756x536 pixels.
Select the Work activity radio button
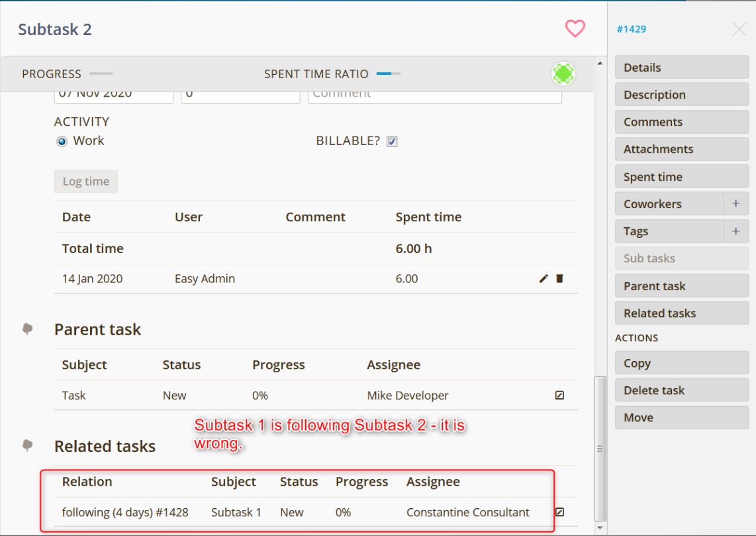click(62, 141)
